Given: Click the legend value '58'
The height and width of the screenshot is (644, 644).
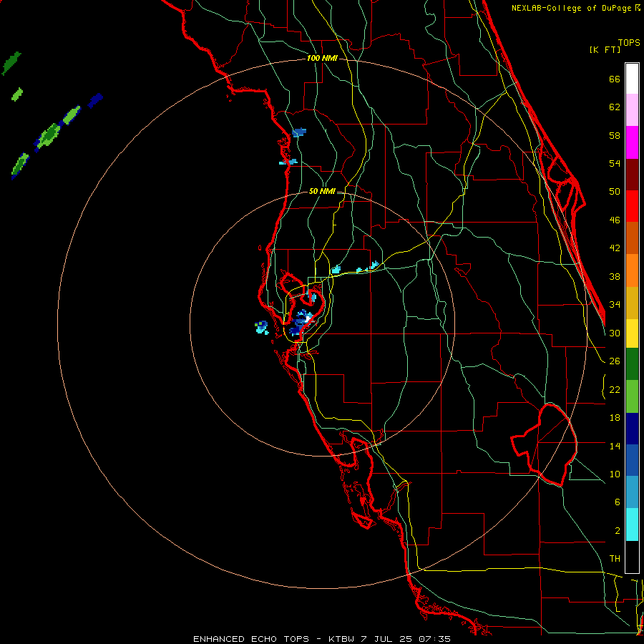Looking at the screenshot, I should click(x=615, y=135).
